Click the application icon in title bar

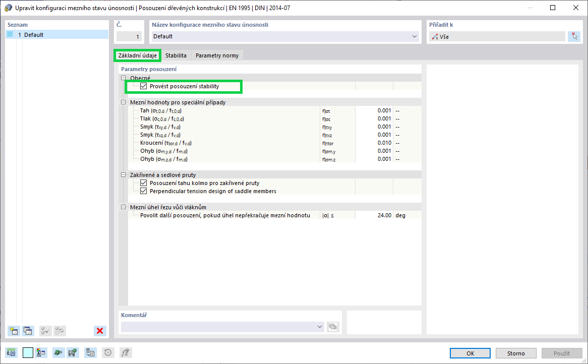(8, 8)
